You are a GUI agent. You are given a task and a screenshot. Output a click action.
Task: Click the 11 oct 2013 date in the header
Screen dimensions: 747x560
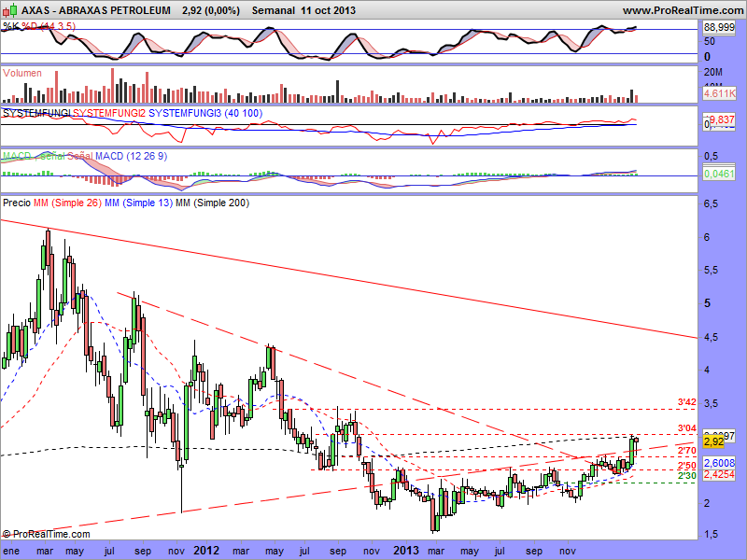329,10
